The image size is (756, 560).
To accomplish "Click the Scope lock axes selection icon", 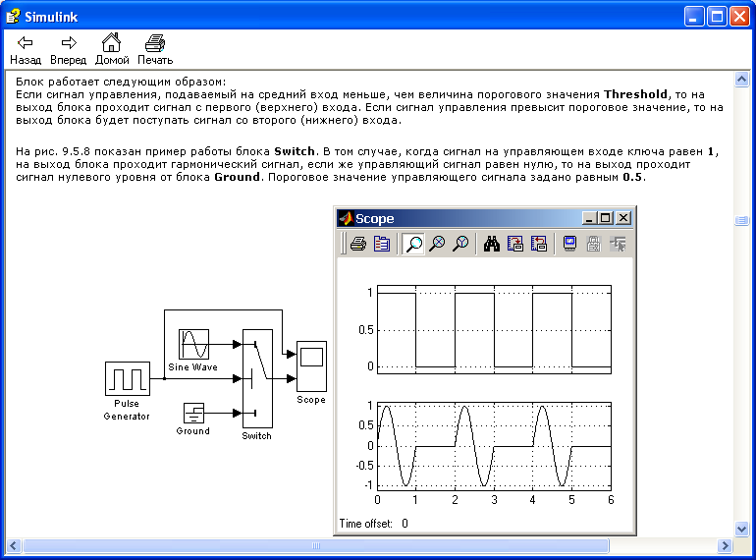I will tap(594, 244).
